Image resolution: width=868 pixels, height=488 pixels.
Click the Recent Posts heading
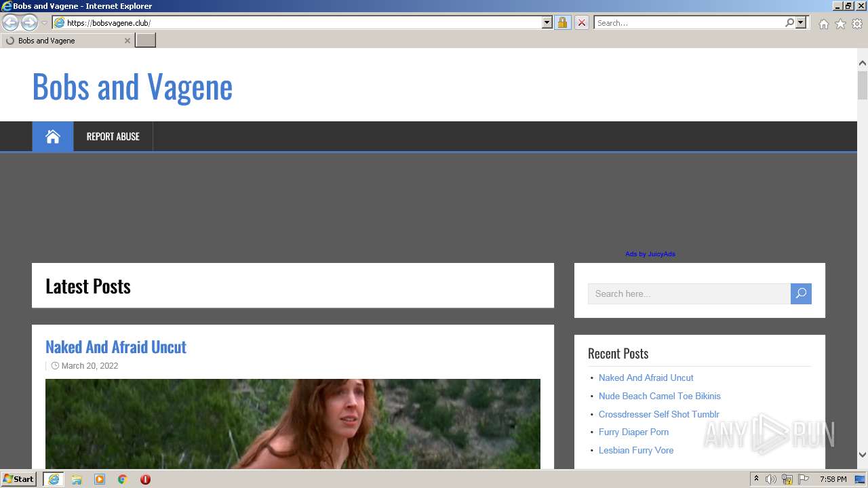pos(618,353)
